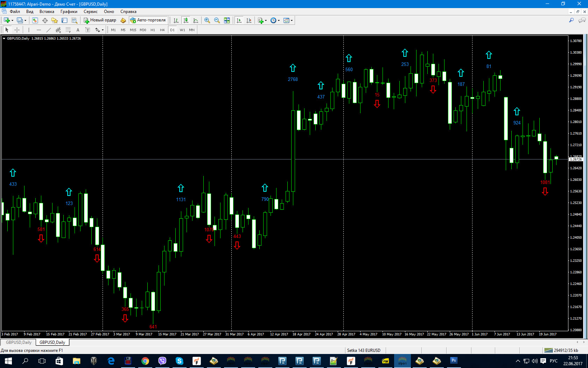Switch timeframe to M5
588x368 pixels.
(x=123, y=30)
